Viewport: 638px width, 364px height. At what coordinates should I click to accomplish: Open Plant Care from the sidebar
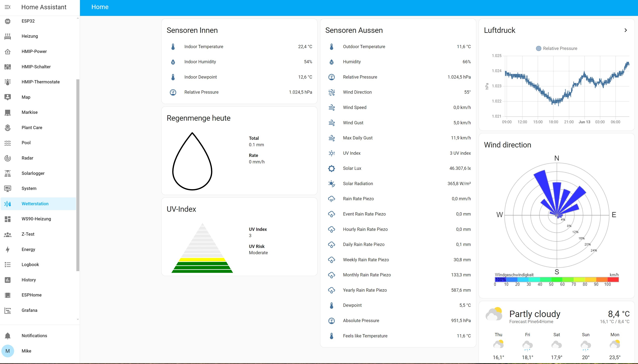tap(32, 128)
